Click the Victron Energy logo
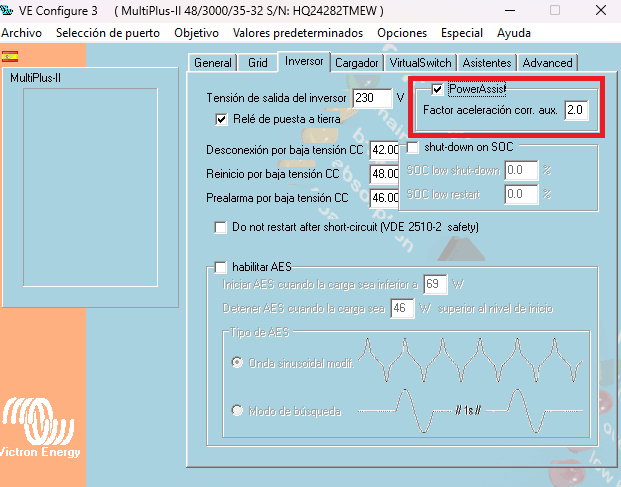Screen dimensions: 621x487 (x=39, y=428)
